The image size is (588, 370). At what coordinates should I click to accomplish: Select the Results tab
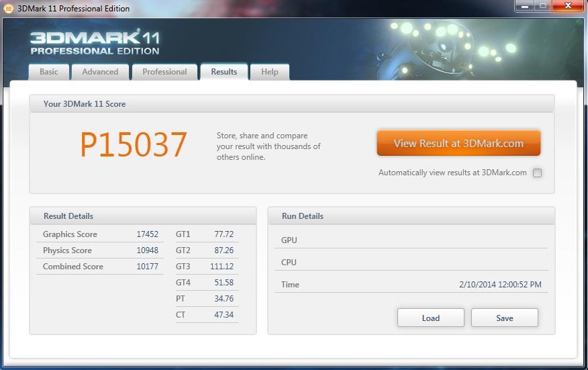224,72
